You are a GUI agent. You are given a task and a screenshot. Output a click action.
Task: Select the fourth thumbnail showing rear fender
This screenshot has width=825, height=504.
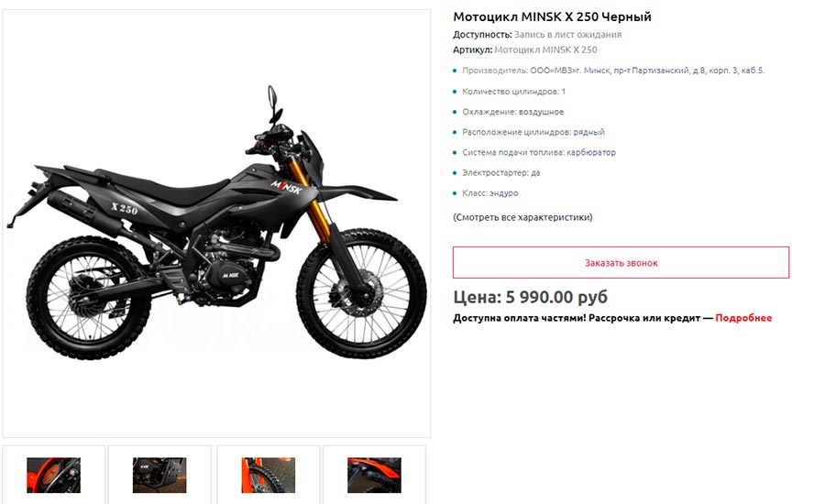click(374, 475)
